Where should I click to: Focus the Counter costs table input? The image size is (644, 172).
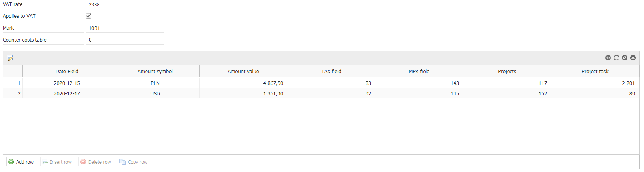[125, 40]
